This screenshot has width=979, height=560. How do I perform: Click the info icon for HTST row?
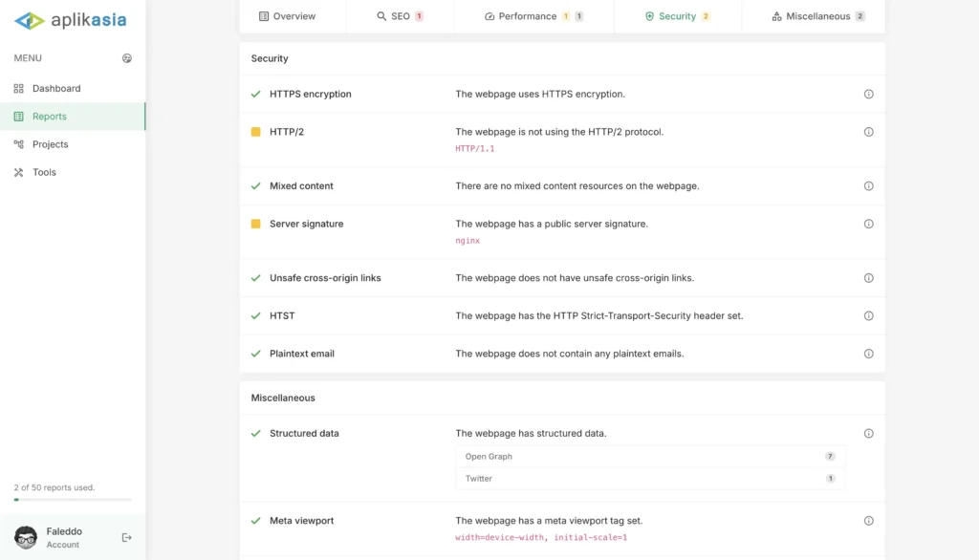[x=868, y=316]
